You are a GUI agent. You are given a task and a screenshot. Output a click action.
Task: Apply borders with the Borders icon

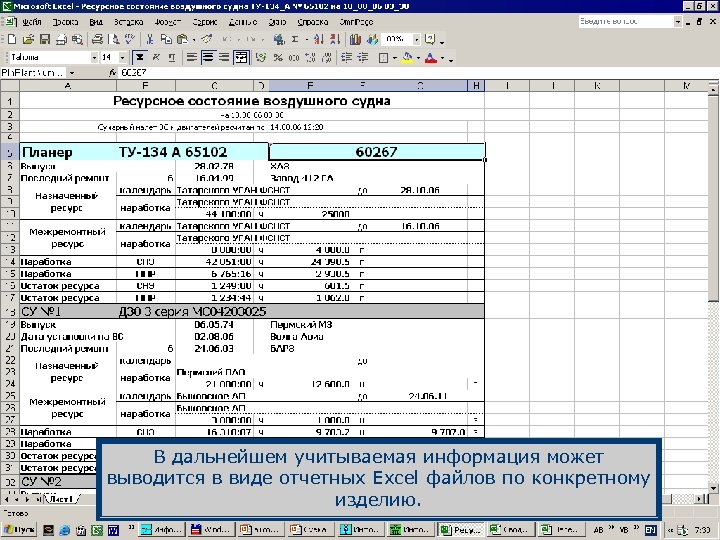(x=383, y=58)
